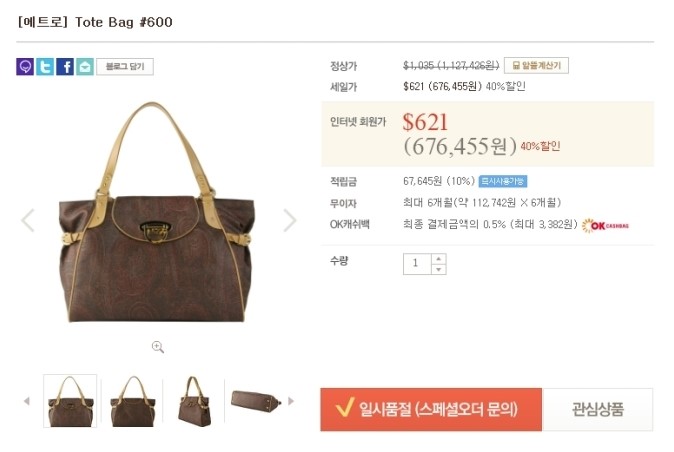Click 일시품절 special order inquiry button
Screen dimensions: 674x452
(431, 409)
